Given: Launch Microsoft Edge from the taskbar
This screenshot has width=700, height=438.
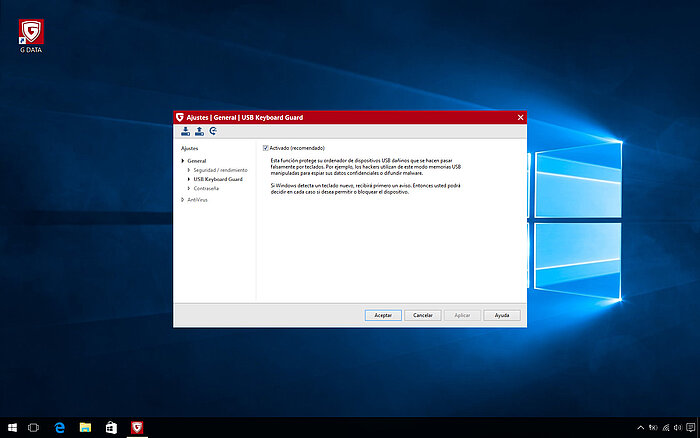Looking at the screenshot, I should tap(60, 427).
